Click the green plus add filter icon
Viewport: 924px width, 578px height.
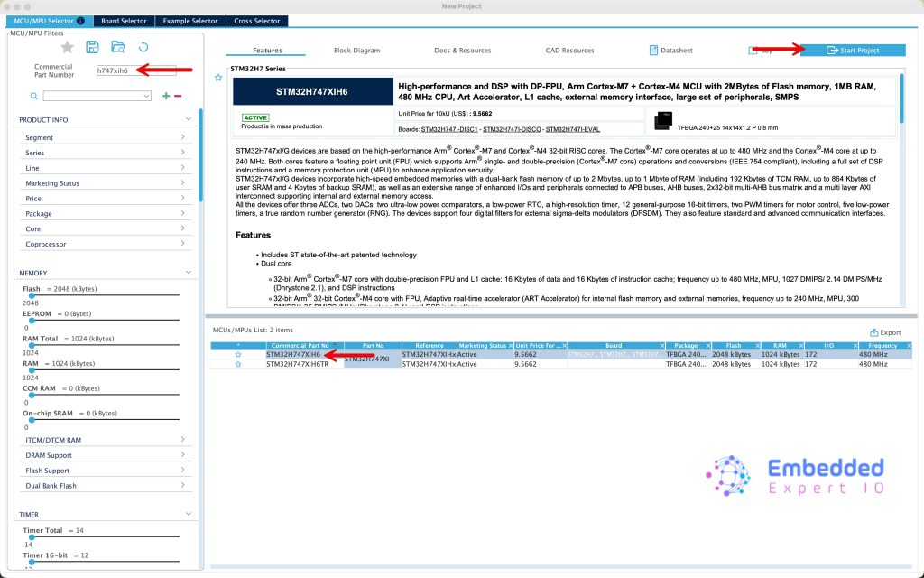coord(165,96)
